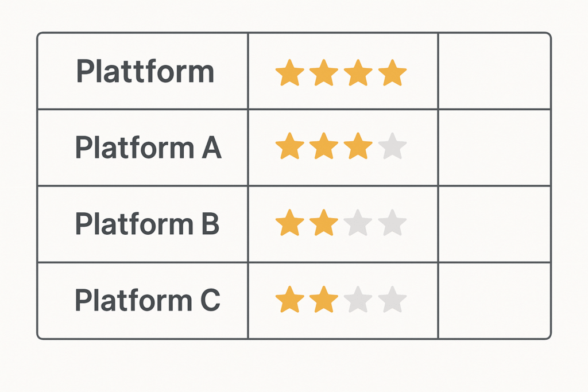Click the first star in the Plattform header row
Image resolution: width=588 pixels, height=392 pixels.
pos(289,74)
